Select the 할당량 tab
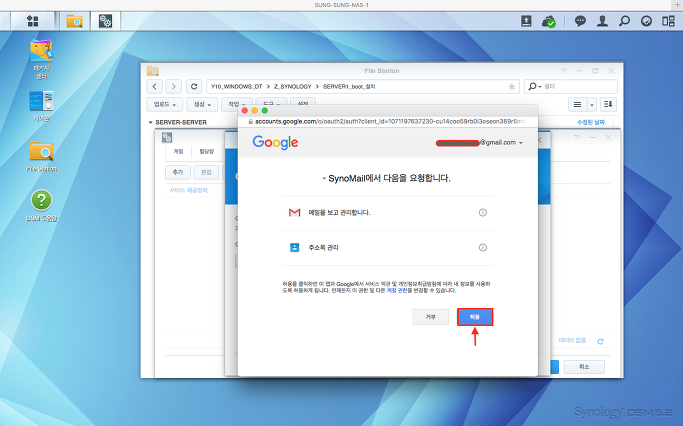Viewport: 683px width, 426px height. tap(207, 151)
